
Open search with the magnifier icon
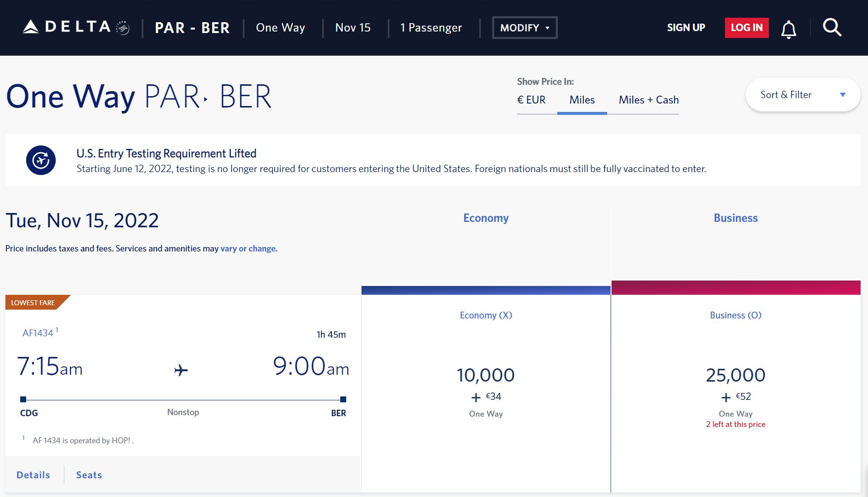pyautogui.click(x=832, y=28)
